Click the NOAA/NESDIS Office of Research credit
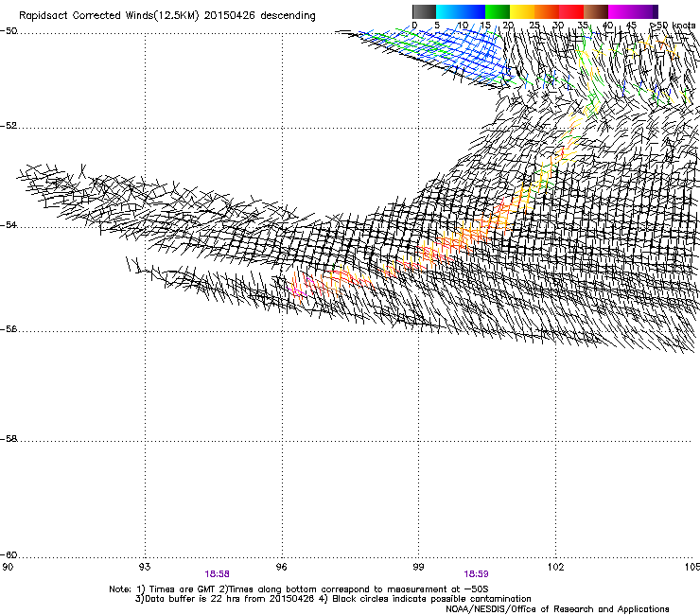 pos(557,609)
